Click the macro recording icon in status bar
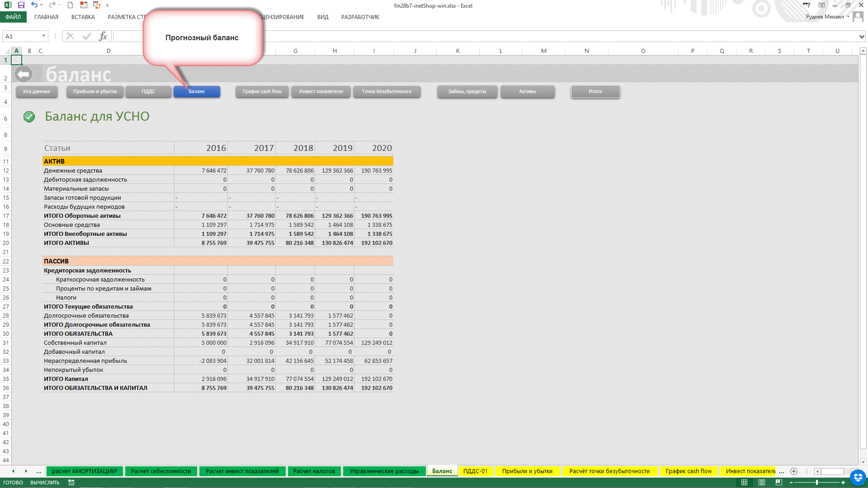 click(x=71, y=483)
